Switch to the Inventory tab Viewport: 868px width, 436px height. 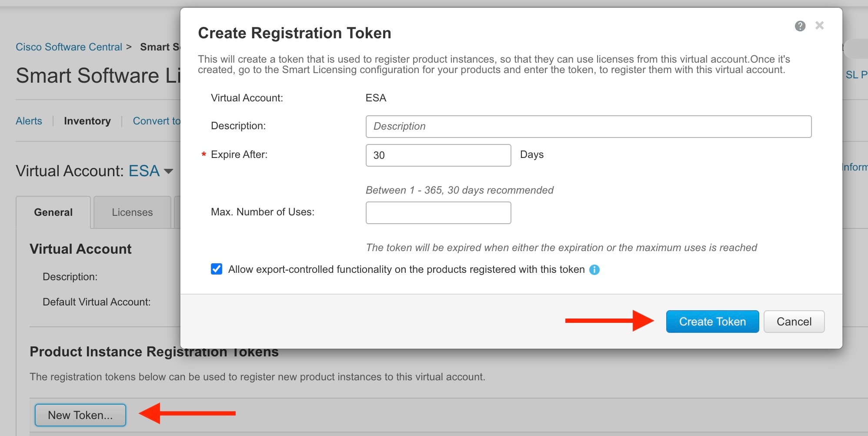87,121
